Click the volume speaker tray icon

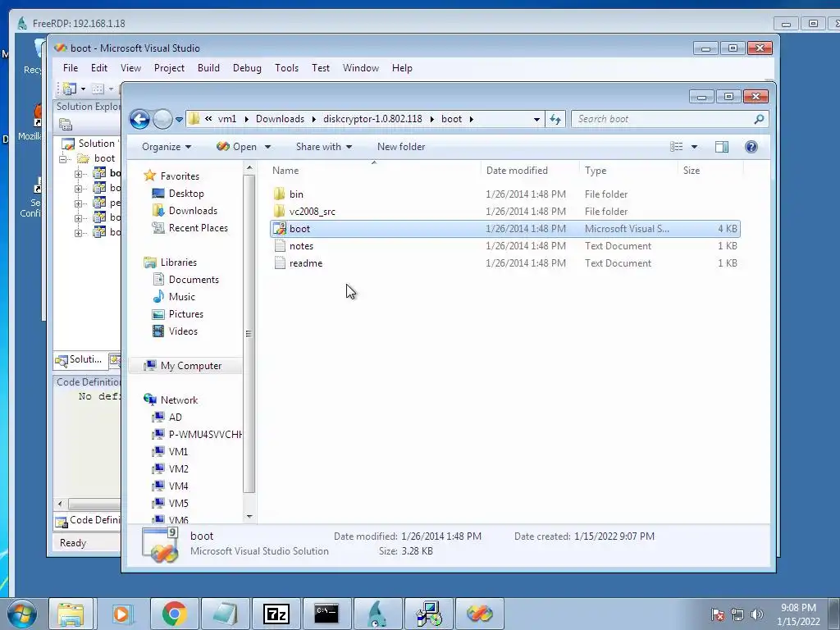click(x=756, y=614)
